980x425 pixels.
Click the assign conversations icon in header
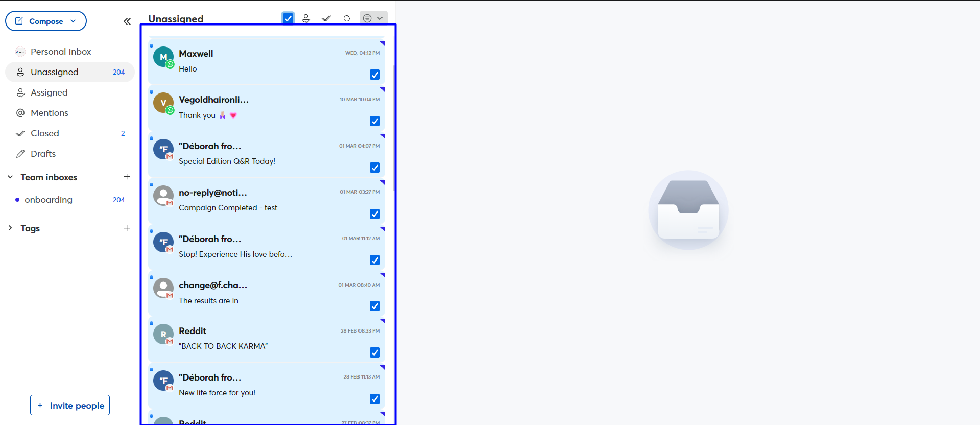coord(306,18)
